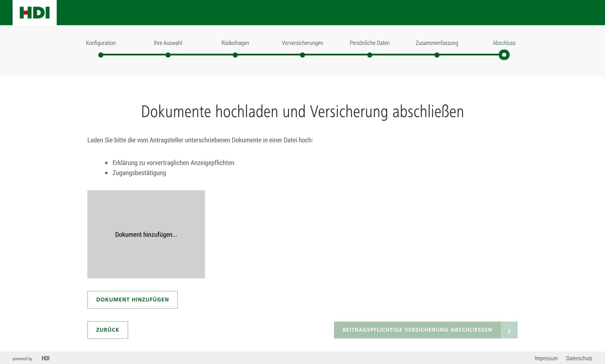605x364 pixels.
Task: Go to the Konfiguration step
Action: click(101, 43)
